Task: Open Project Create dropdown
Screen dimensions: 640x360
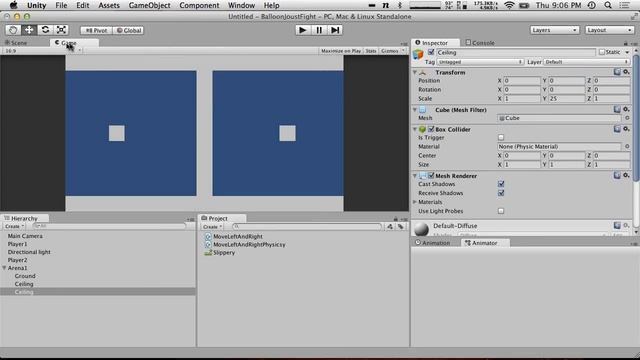Action: point(212,227)
